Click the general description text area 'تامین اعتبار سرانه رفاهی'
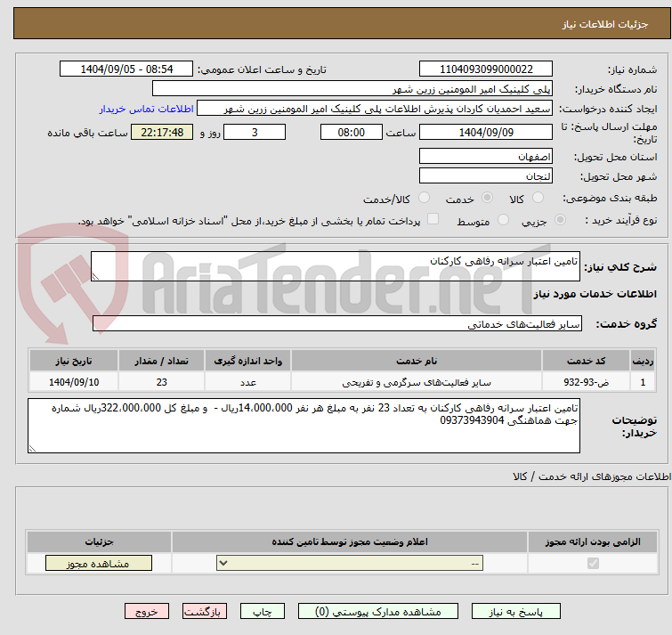 (x=336, y=266)
